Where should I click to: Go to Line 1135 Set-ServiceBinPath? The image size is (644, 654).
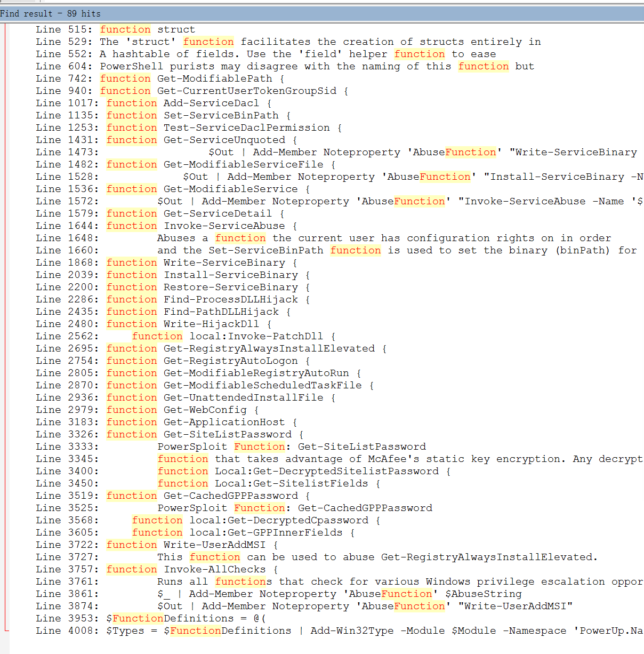(163, 115)
